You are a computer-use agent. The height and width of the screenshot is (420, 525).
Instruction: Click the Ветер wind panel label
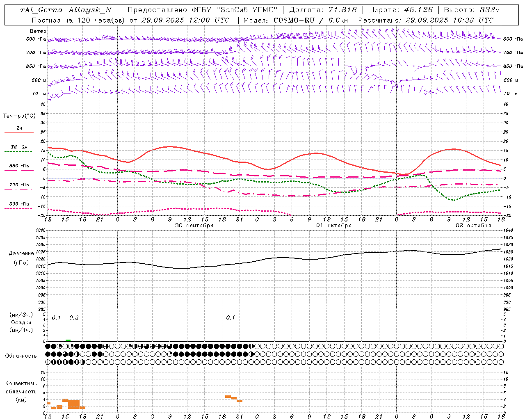[x=38, y=31]
